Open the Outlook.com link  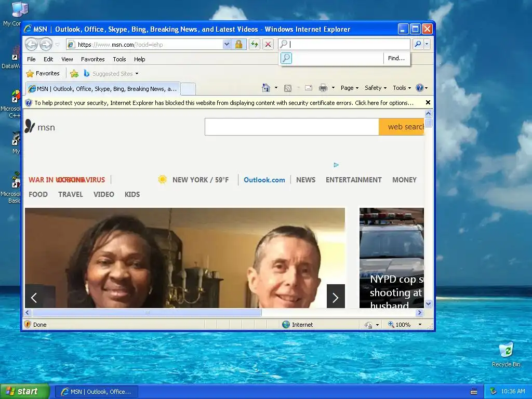264,180
